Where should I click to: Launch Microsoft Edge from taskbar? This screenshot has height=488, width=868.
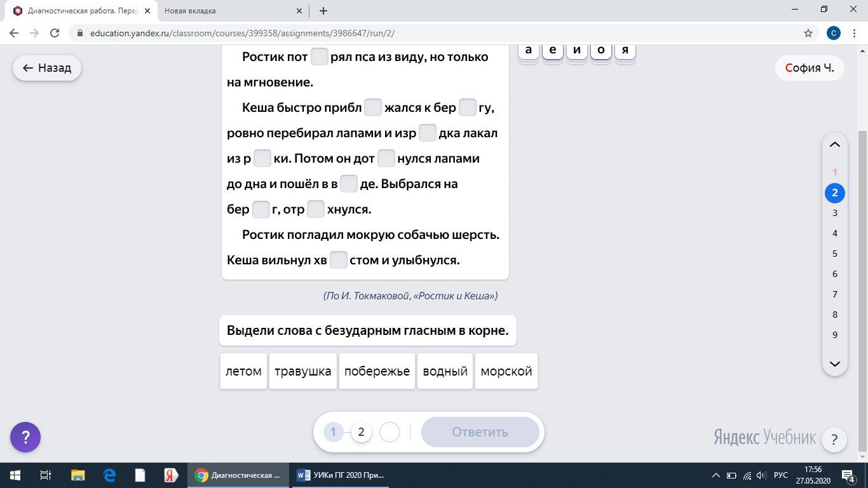pyautogui.click(x=109, y=475)
